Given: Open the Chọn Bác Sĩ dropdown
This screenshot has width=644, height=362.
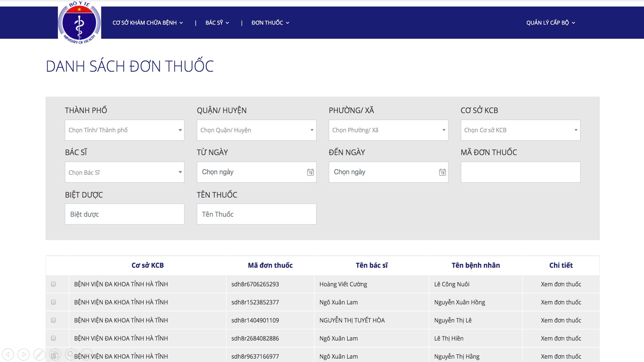Looking at the screenshot, I should pos(124,172).
